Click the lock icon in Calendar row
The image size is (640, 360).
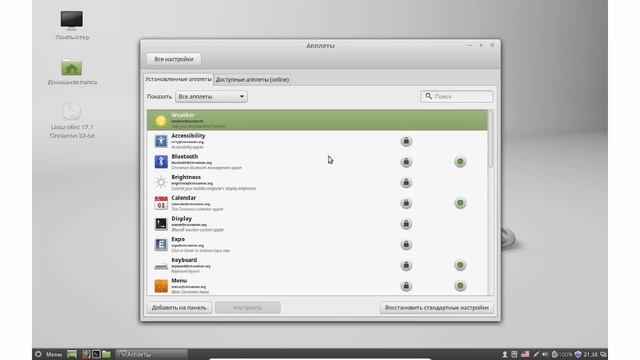[x=406, y=203]
